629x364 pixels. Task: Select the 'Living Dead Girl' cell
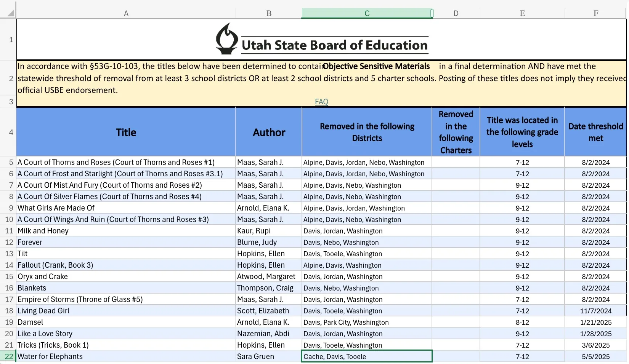[126, 311]
